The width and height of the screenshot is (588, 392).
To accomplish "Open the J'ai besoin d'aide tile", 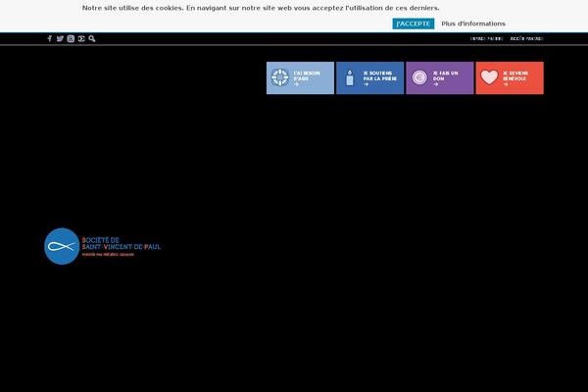I will coord(300,78).
